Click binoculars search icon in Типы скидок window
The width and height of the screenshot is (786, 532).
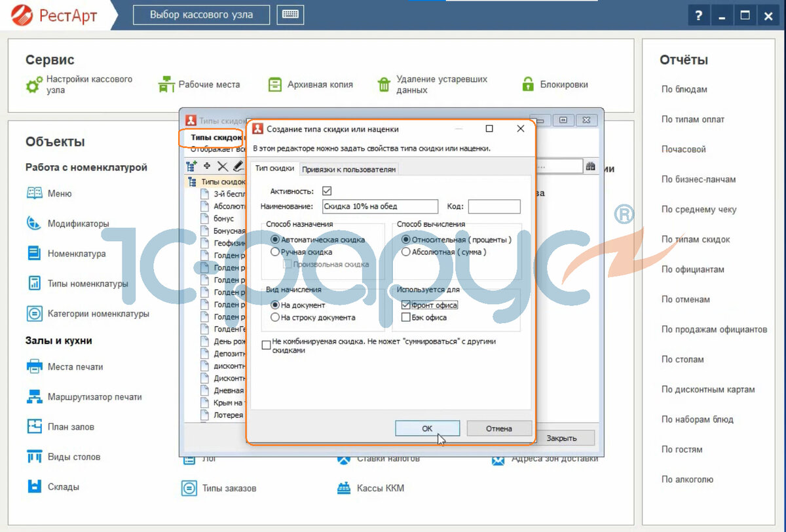pyautogui.click(x=590, y=167)
